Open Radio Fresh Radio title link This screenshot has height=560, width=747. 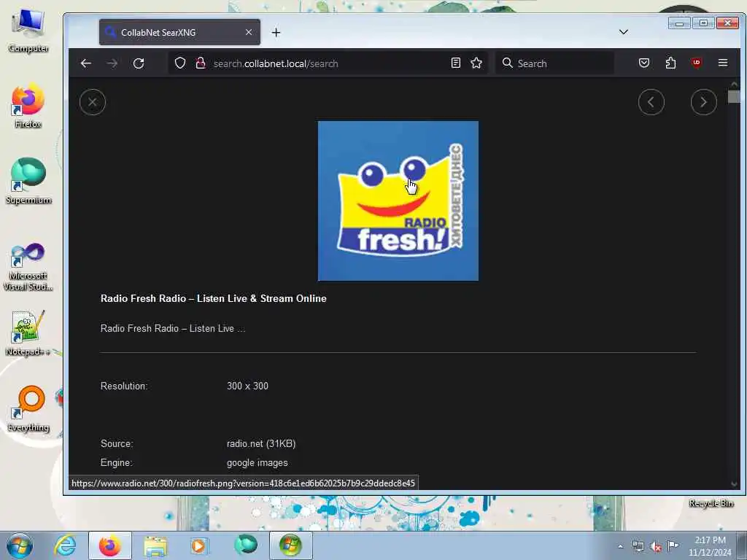pos(214,298)
